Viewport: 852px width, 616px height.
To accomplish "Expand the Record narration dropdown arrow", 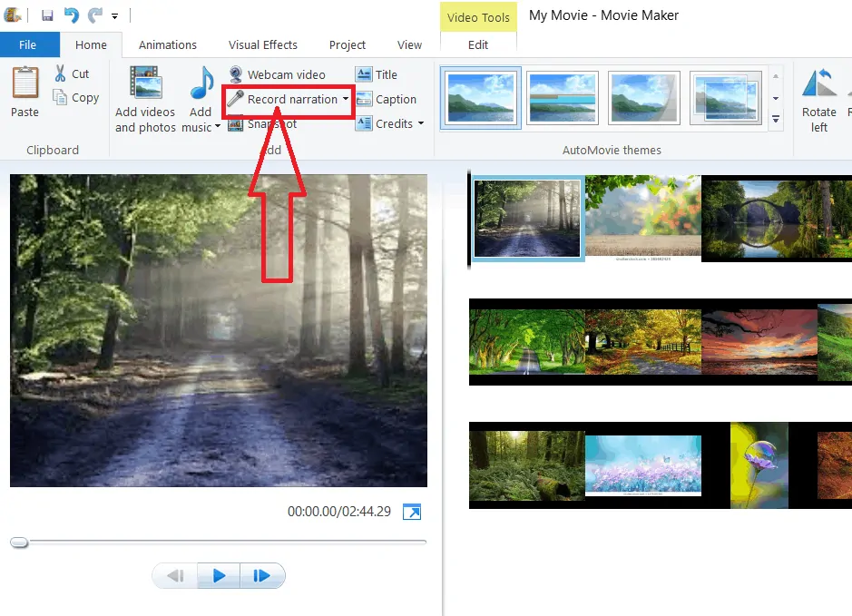I will tap(346, 99).
